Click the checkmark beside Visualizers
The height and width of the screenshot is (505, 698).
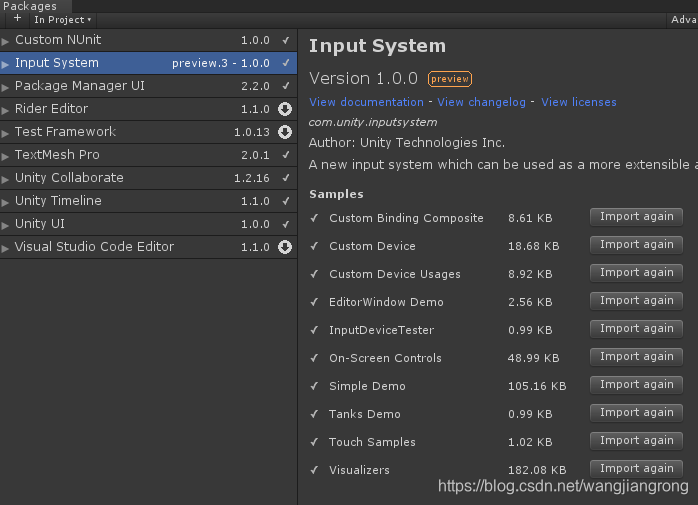point(314,470)
